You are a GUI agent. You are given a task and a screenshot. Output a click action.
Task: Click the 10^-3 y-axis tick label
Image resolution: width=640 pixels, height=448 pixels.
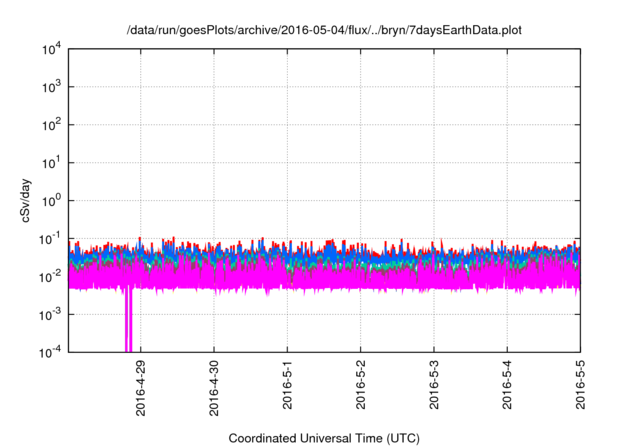coord(51,315)
